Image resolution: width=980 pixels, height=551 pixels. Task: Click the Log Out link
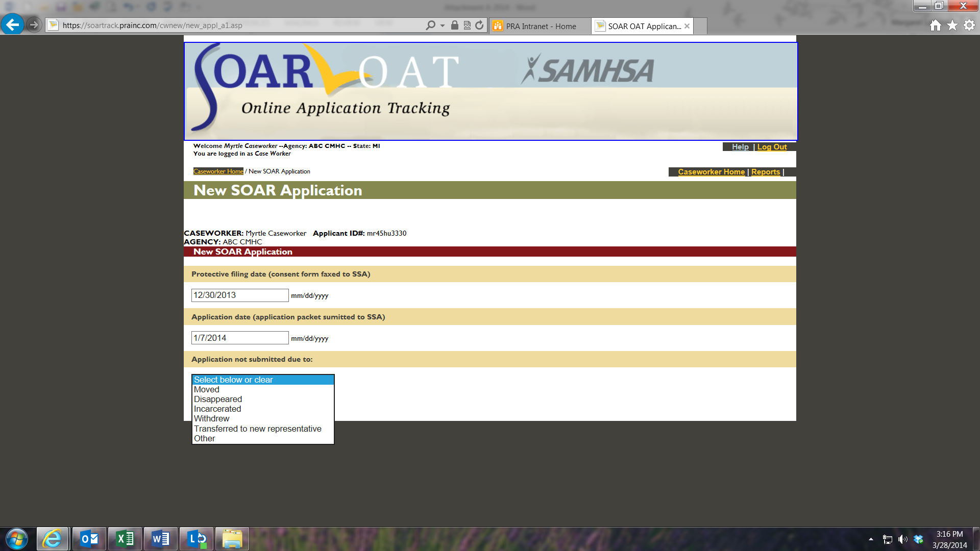pyautogui.click(x=772, y=147)
